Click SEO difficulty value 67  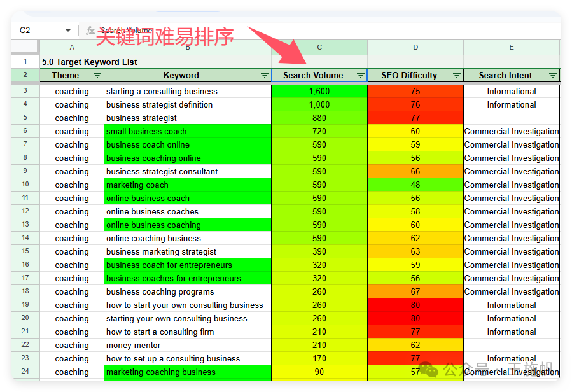pos(415,291)
